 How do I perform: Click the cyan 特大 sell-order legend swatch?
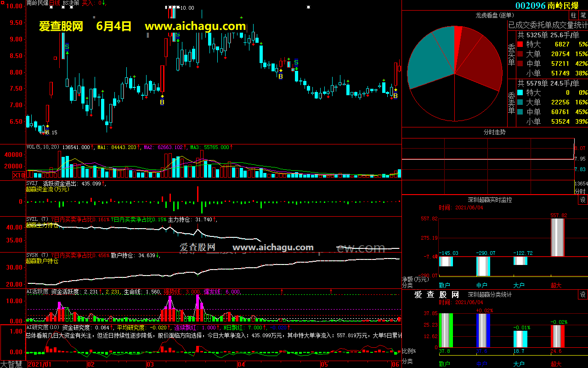coord(520,93)
